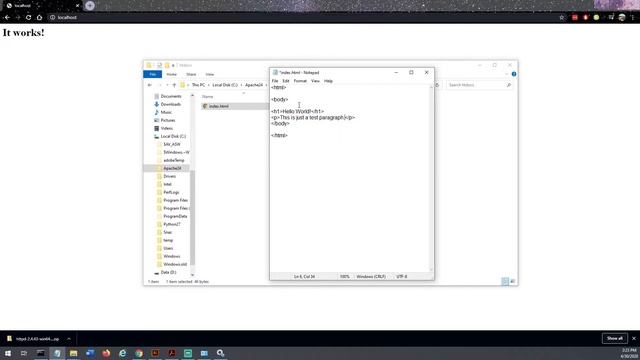Select Documents in navigation pane
This screenshot has height=360, width=640.
coord(171,96)
